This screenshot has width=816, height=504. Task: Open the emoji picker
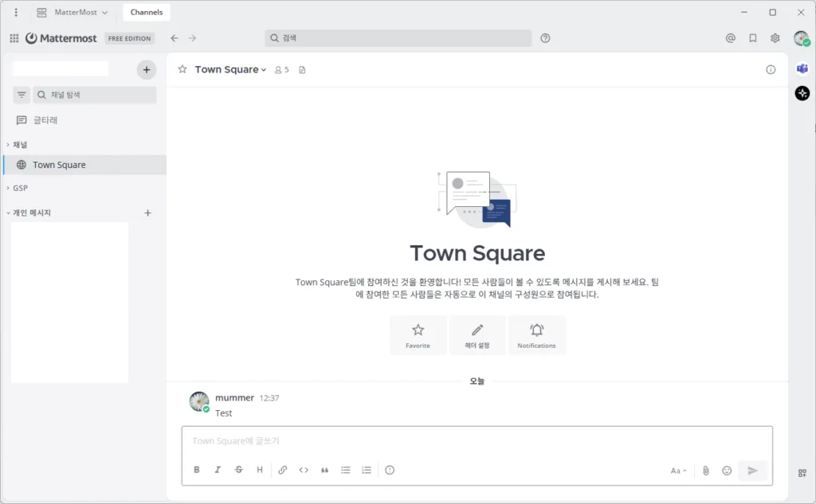click(727, 471)
